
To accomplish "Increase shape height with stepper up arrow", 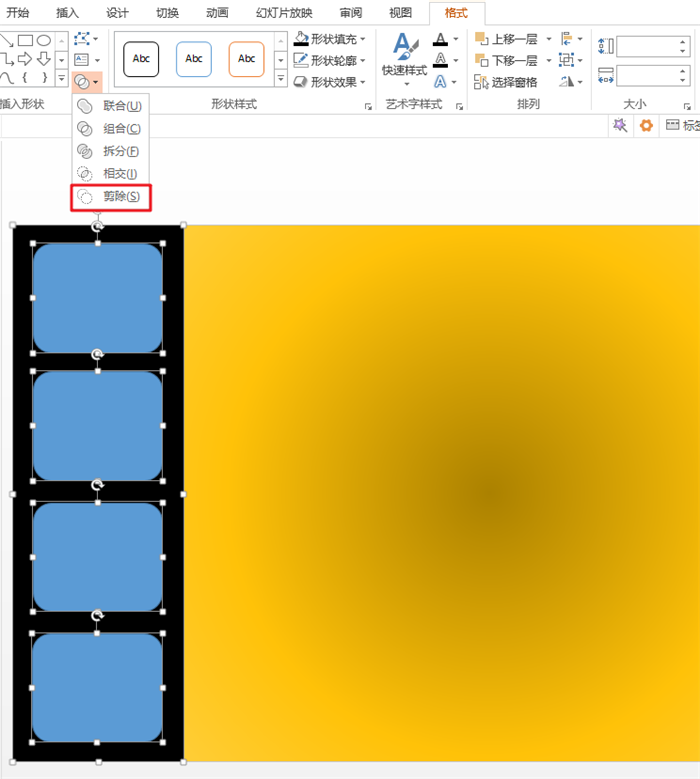I will (683, 42).
